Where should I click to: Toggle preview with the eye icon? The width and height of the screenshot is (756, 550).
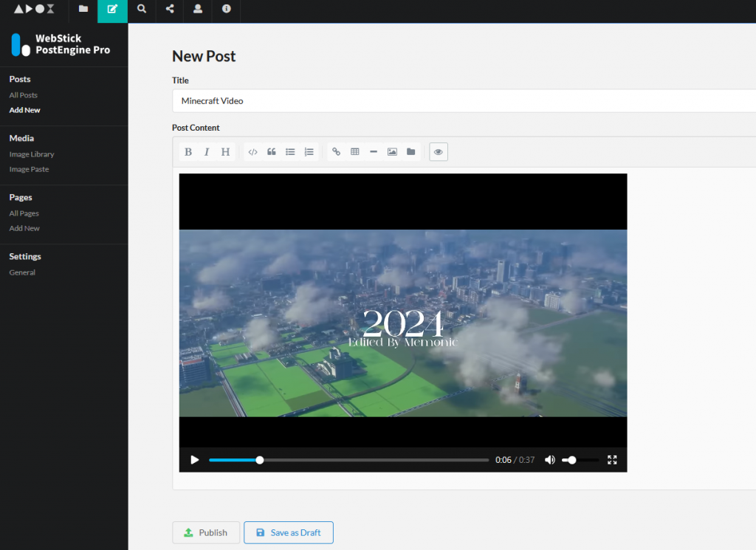[x=439, y=152]
